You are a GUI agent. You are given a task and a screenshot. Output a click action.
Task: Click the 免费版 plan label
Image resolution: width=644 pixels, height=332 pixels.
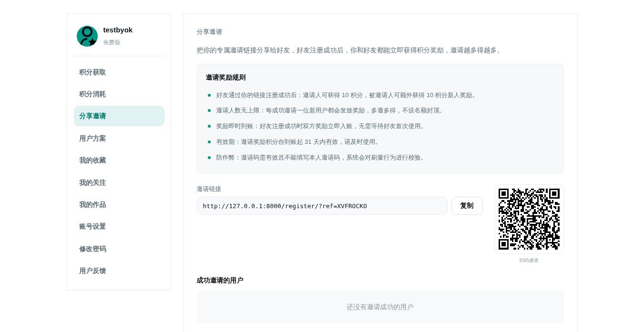click(112, 42)
